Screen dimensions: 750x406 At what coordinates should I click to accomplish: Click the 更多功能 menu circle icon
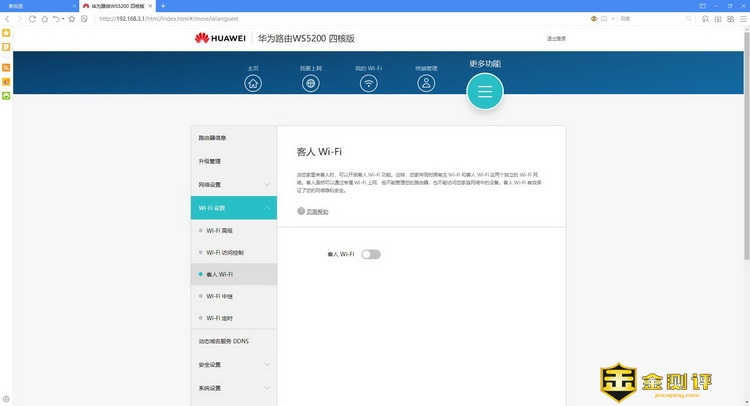[x=485, y=92]
